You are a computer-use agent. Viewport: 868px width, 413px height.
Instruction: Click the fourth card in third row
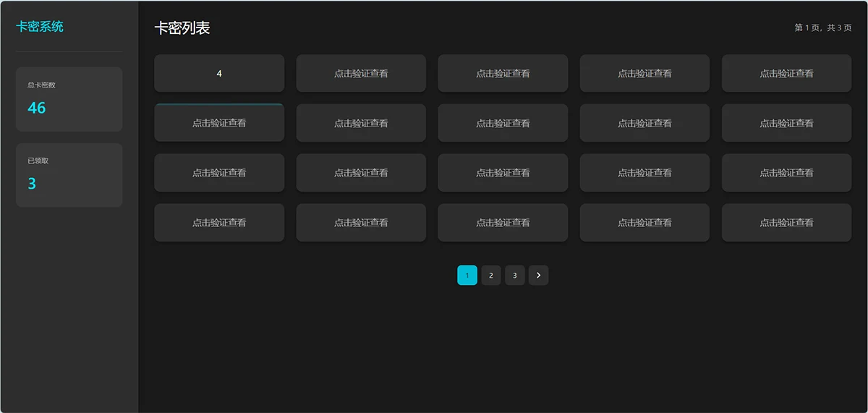[644, 173]
